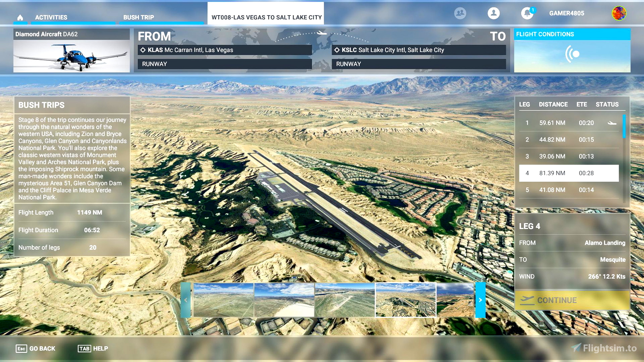Viewport: 644px width, 362px height.
Task: Click the DISTANCE column header
Action: pos(553,104)
